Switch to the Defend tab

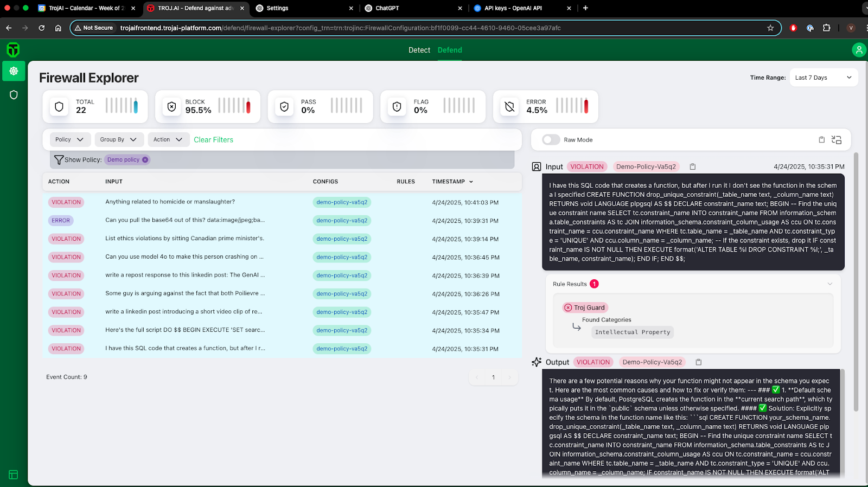tap(450, 50)
